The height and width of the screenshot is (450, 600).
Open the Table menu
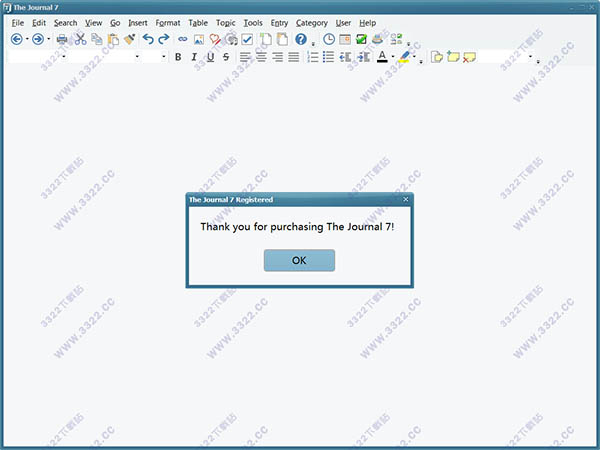(x=198, y=23)
